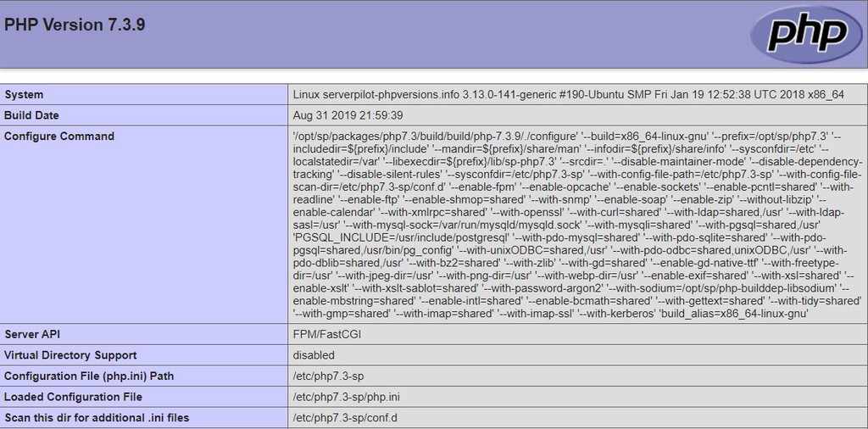This screenshot has width=868, height=429.
Task: Select 'Scan this dir for additional .ini files'
Action: [x=97, y=418]
